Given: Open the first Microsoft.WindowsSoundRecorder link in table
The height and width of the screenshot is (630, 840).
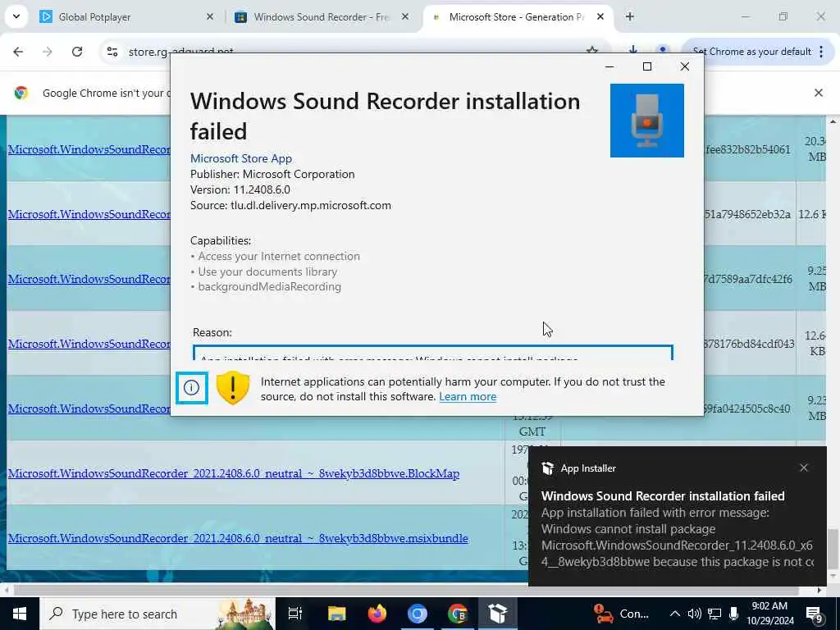Looking at the screenshot, I should click(x=89, y=149).
